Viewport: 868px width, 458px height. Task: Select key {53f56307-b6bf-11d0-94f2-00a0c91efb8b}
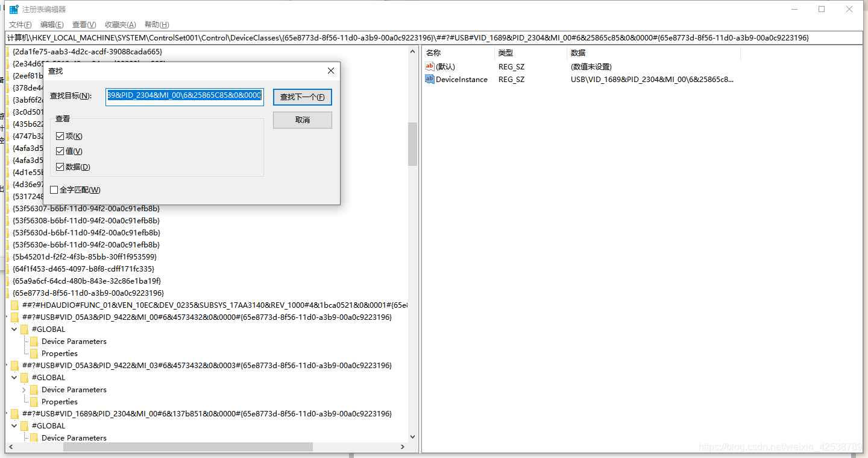[x=86, y=209]
